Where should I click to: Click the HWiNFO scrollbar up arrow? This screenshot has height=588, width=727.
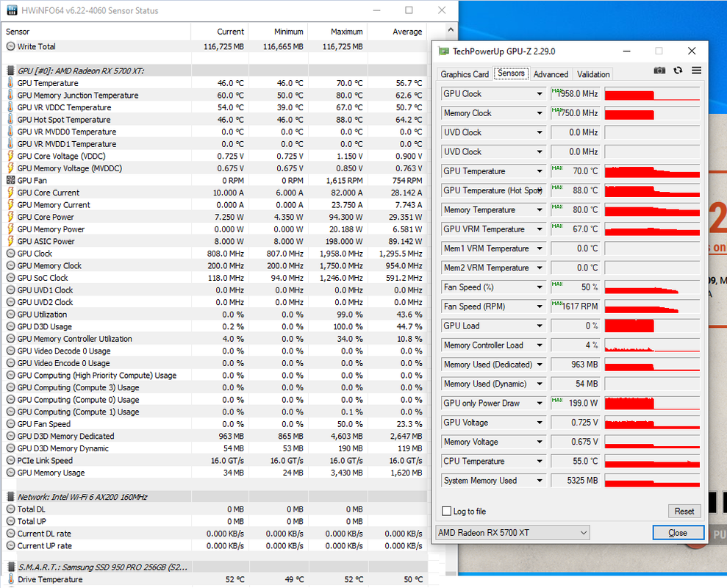coord(451,29)
